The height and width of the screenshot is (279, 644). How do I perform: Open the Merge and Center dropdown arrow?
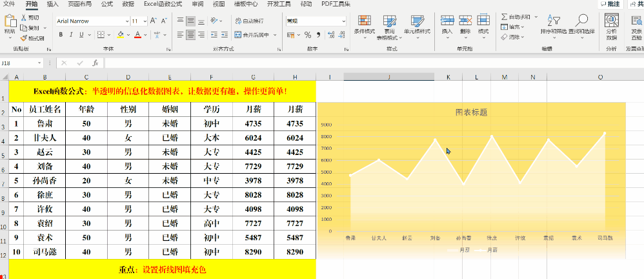tap(275, 35)
